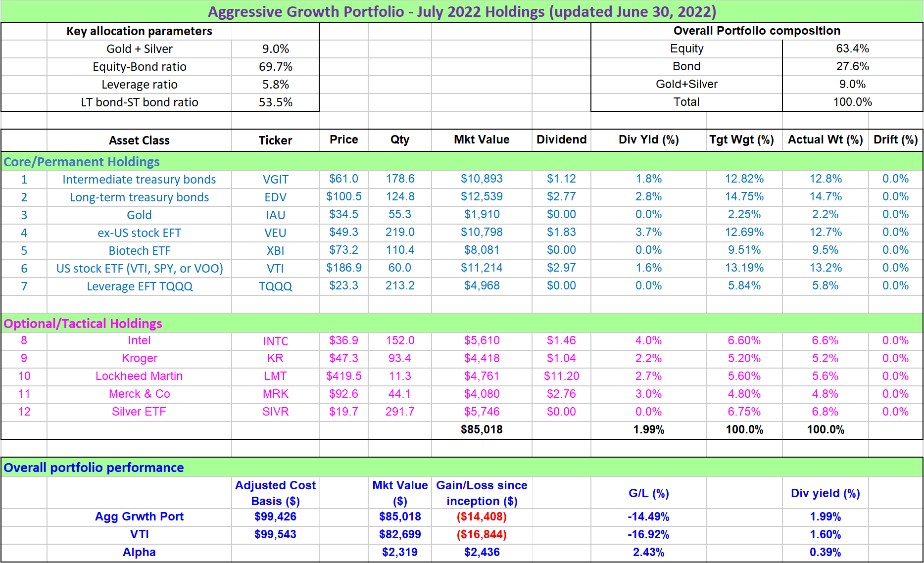The width and height of the screenshot is (924, 563).
Task: Click SIVR actual weight 6.8%
Action: pyautogui.click(x=825, y=412)
